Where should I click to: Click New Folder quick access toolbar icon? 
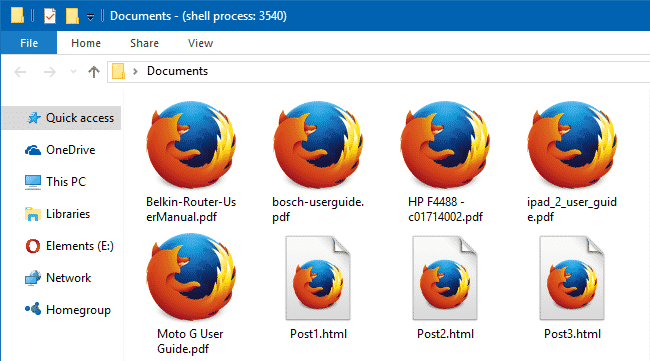(x=72, y=16)
